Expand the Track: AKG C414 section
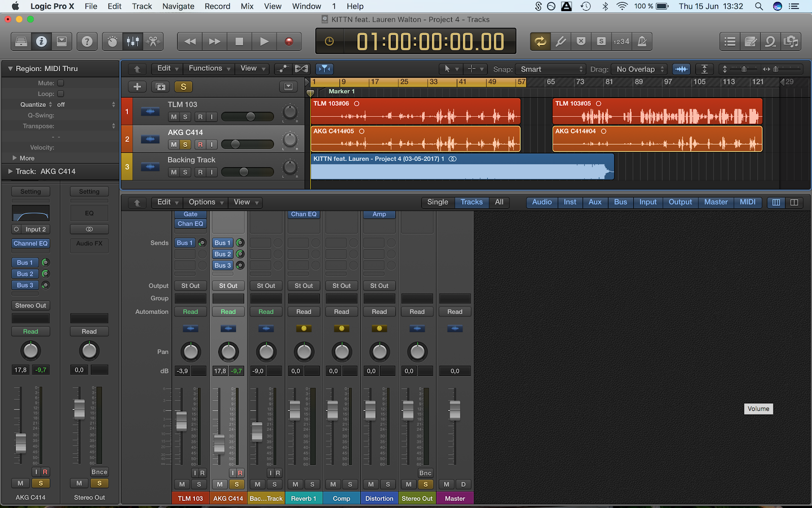Screen dimensions: 812x508 [x=10, y=172]
